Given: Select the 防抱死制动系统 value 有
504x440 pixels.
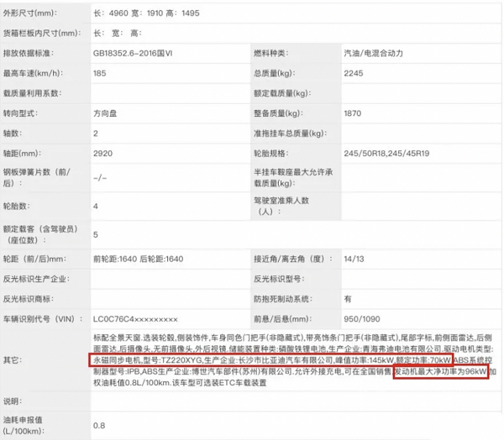Looking at the screenshot, I should 348,299.
